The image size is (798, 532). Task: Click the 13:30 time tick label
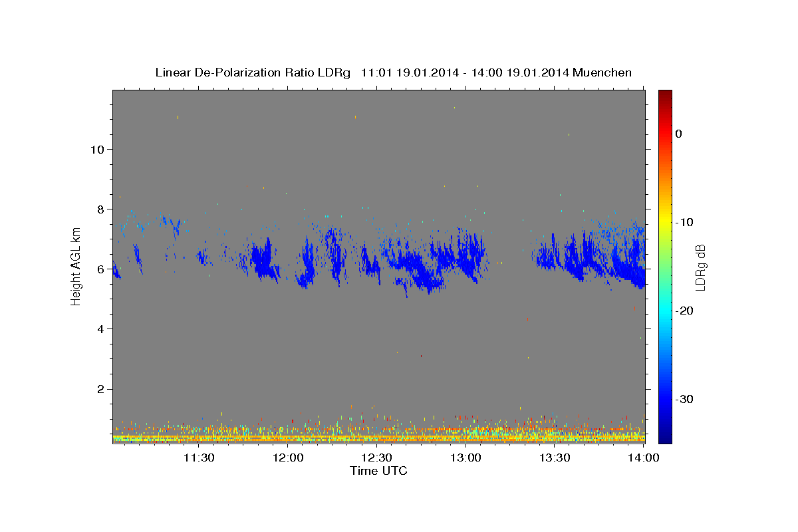555,458
